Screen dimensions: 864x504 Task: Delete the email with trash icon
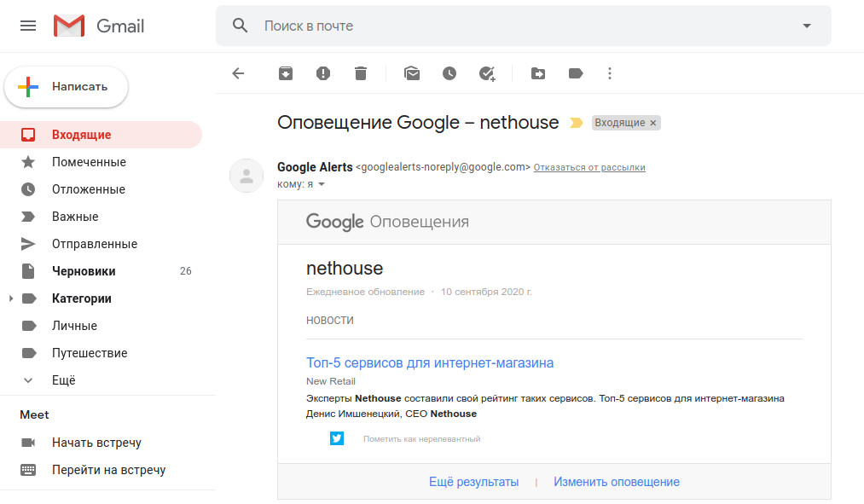(x=361, y=73)
